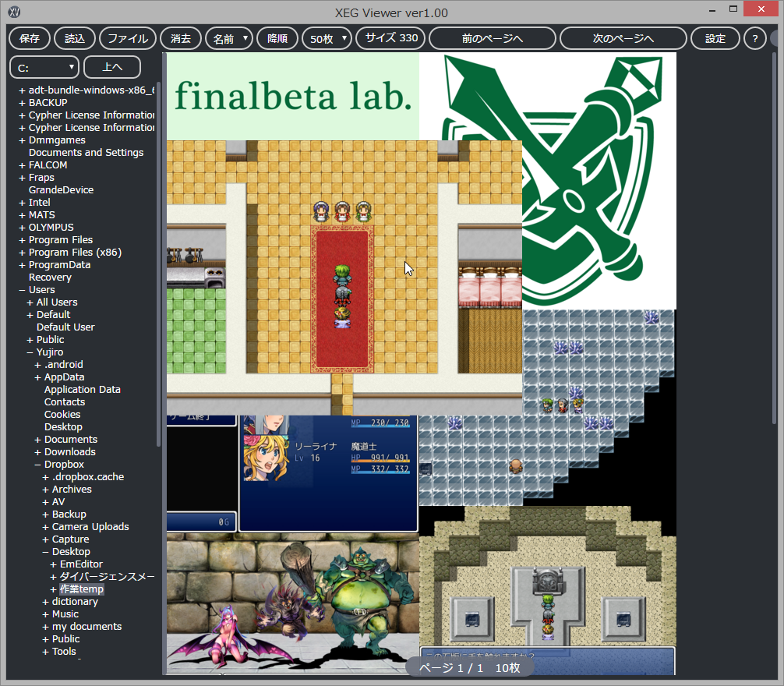Go to next page with 次のページへ

point(623,38)
